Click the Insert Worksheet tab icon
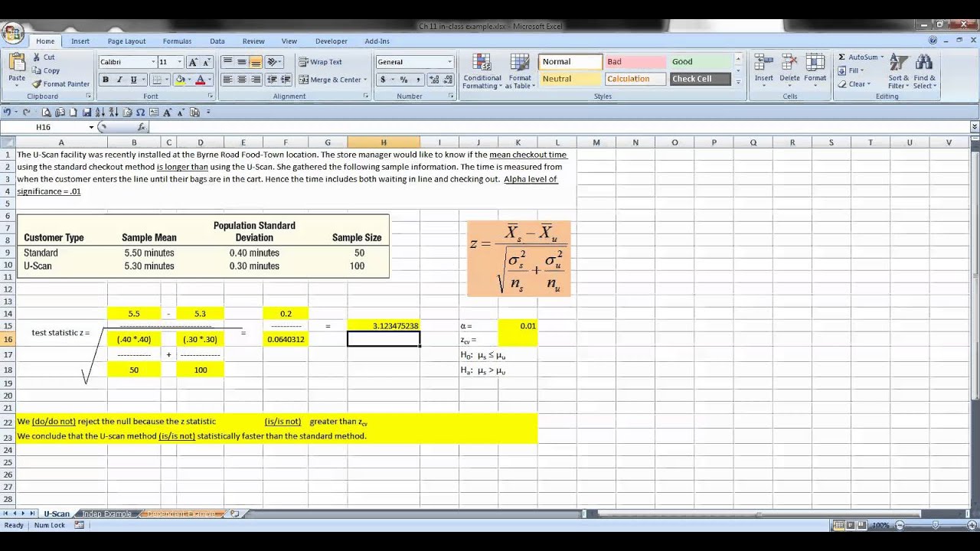The width and height of the screenshot is (980, 551). [x=235, y=514]
